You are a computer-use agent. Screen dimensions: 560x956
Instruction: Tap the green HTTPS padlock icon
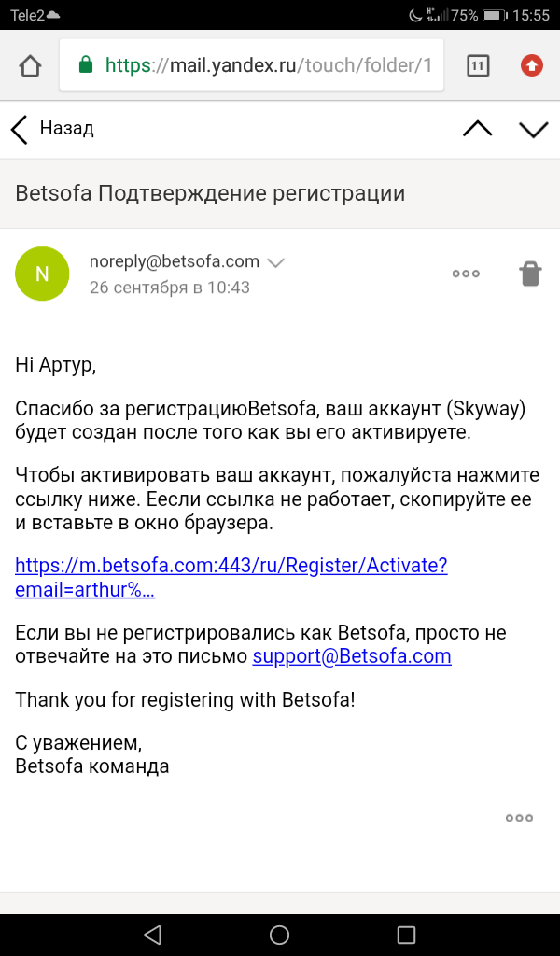point(86,65)
